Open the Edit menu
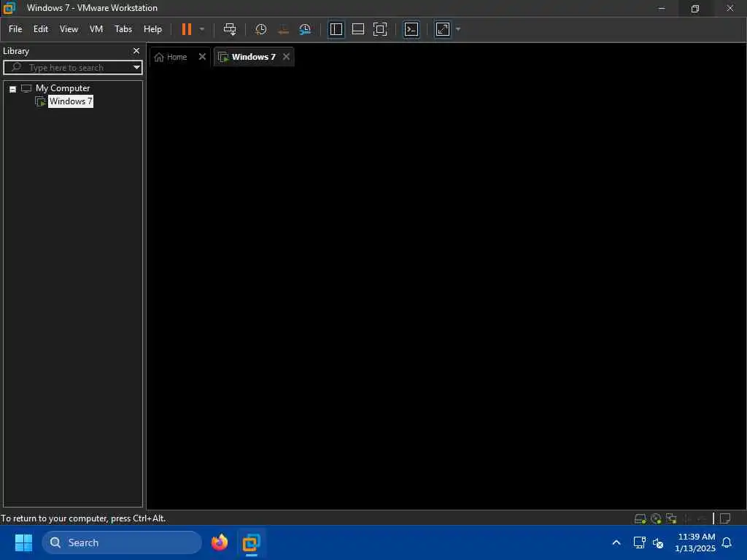 [41, 29]
